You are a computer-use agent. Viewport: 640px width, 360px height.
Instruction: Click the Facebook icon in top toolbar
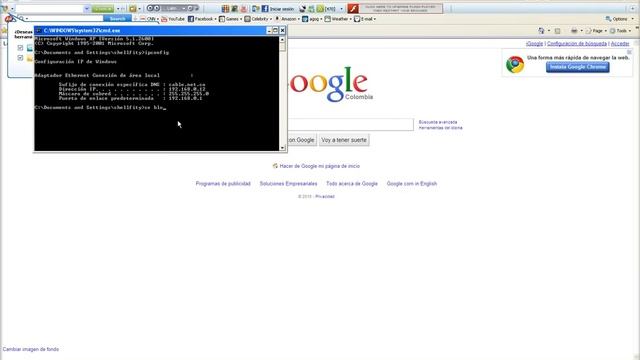click(265, 9)
